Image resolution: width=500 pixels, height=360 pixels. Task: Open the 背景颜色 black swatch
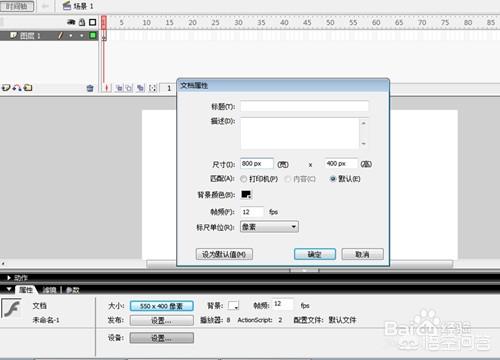click(x=246, y=194)
